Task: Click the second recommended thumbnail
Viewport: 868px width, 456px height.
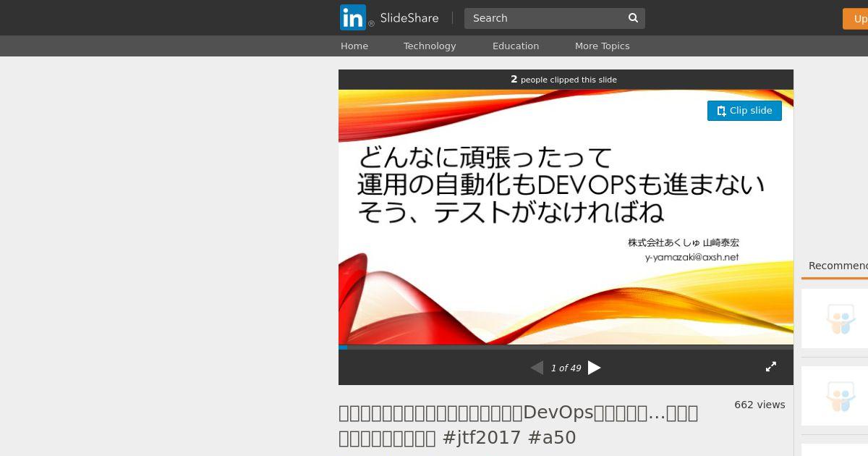Action: 835,396
